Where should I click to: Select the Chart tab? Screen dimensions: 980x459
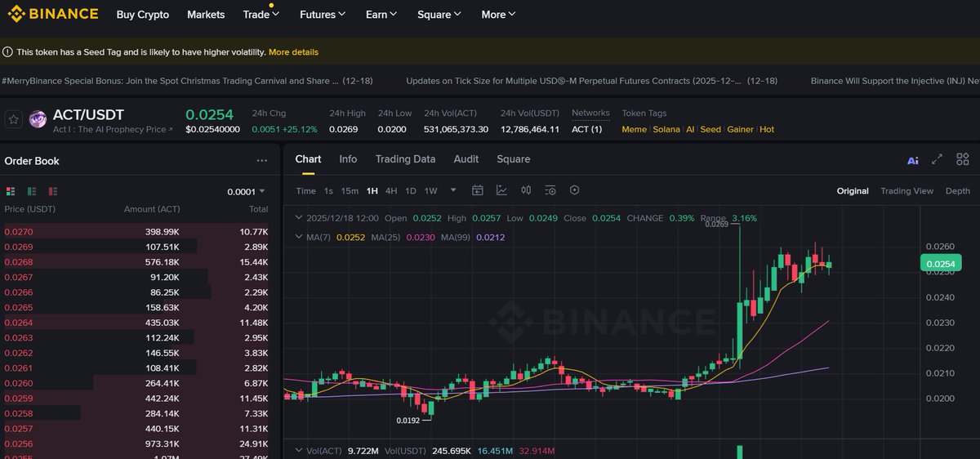coord(308,159)
